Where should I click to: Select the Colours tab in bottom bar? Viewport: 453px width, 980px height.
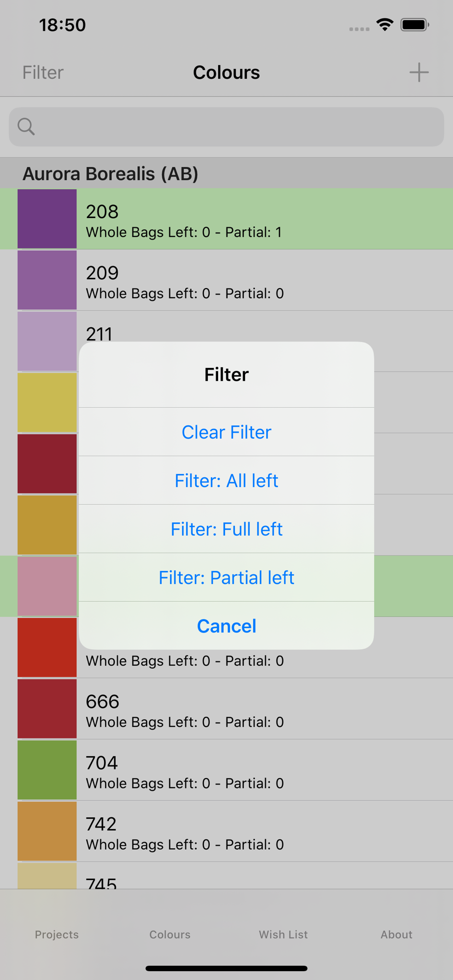point(170,934)
